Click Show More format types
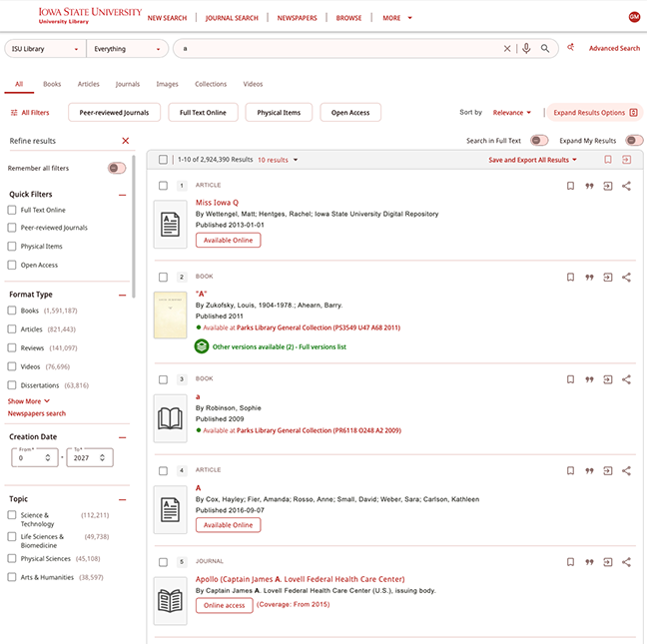The image size is (647, 644). click(x=29, y=401)
